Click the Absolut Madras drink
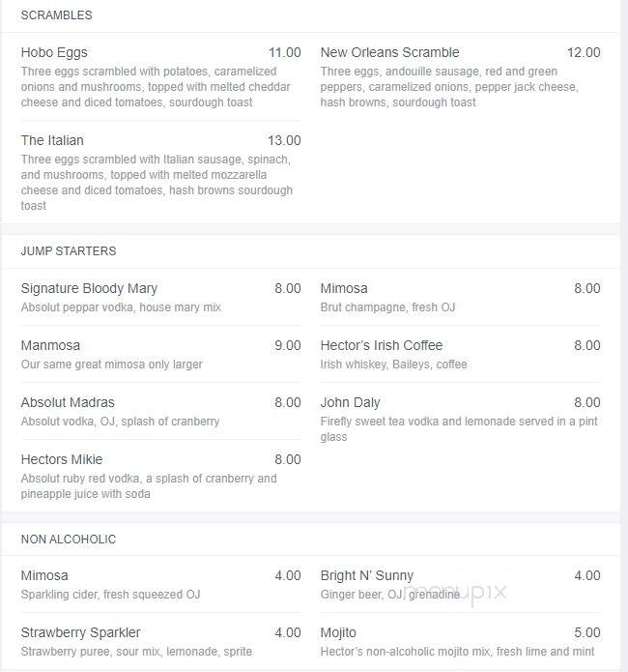 (x=68, y=402)
